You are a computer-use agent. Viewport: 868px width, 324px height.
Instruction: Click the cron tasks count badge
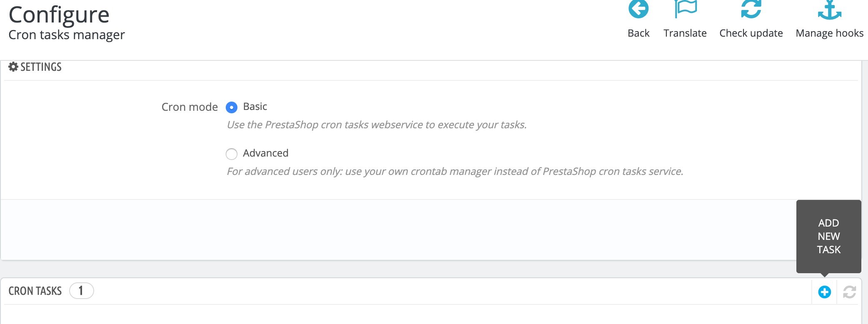[x=81, y=291]
